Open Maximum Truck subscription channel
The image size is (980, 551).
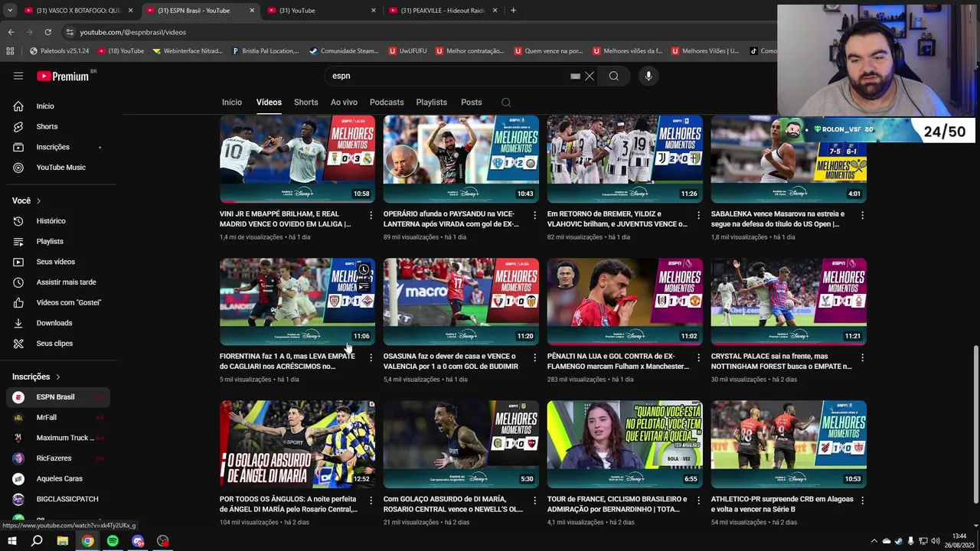pyautogui.click(x=58, y=438)
